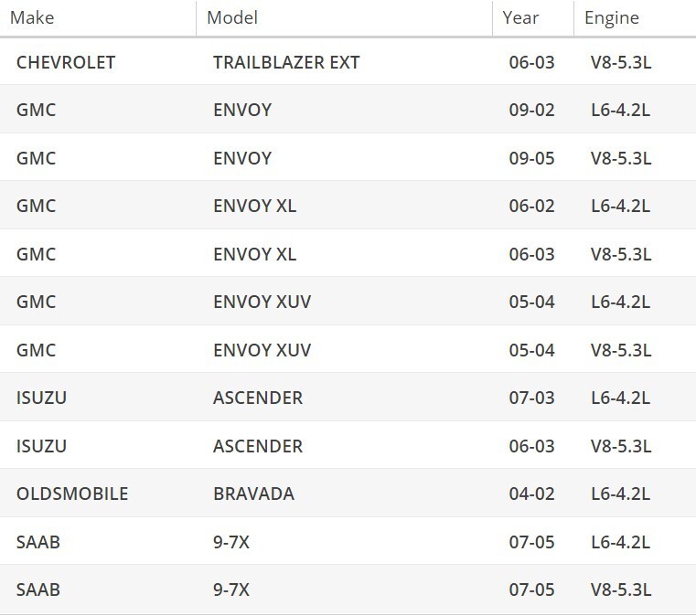Click the Model column header
696x616 pixels.
click(232, 18)
